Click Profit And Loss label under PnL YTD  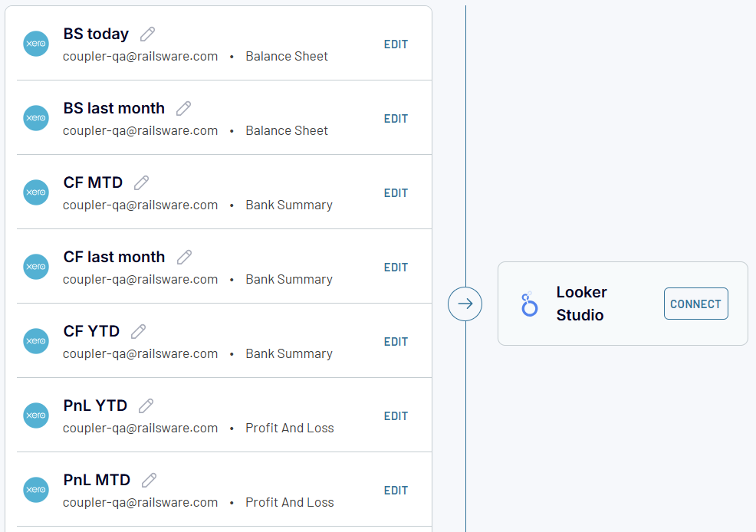[x=290, y=428]
